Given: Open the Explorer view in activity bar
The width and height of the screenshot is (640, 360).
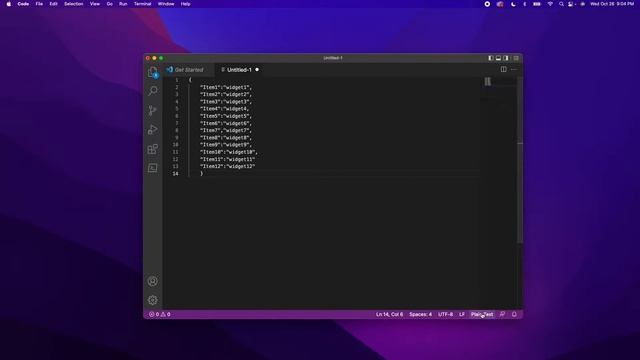Looking at the screenshot, I should point(153,72).
